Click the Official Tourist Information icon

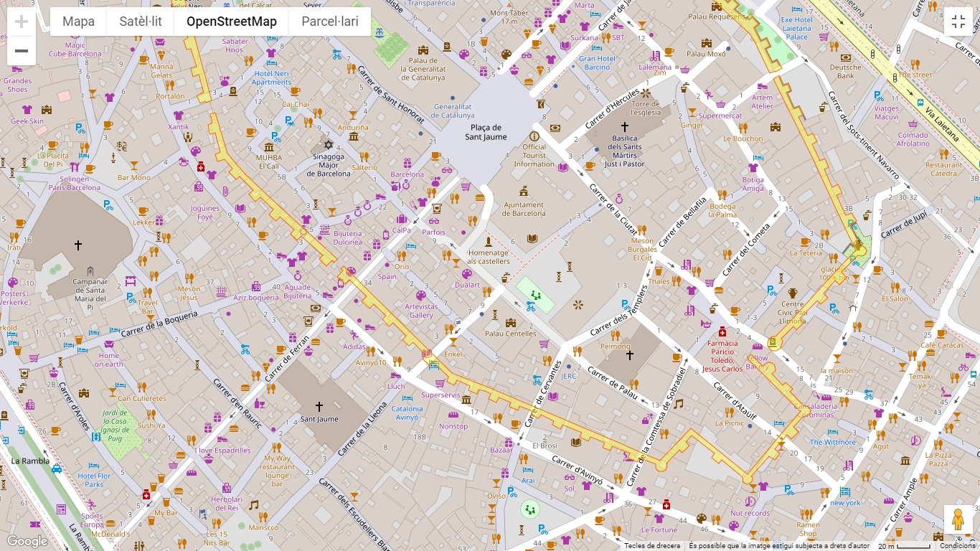(x=534, y=136)
